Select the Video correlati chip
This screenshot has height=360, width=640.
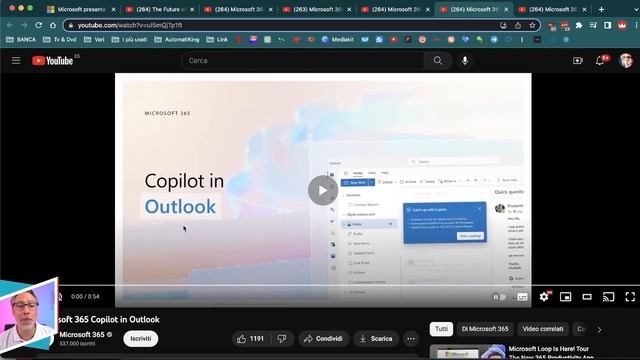pos(543,329)
